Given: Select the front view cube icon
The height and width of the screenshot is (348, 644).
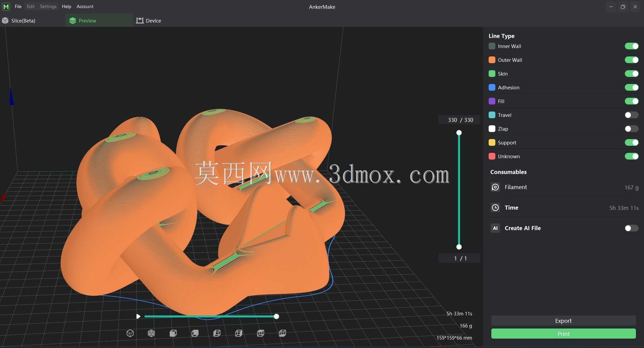Looking at the screenshot, I should pos(173,333).
